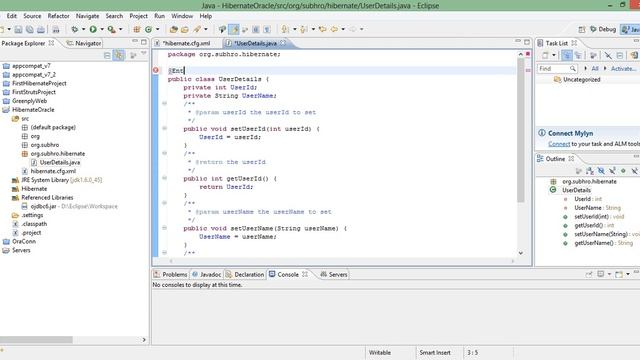Toggle Categorized presentation in Task List

(567, 56)
